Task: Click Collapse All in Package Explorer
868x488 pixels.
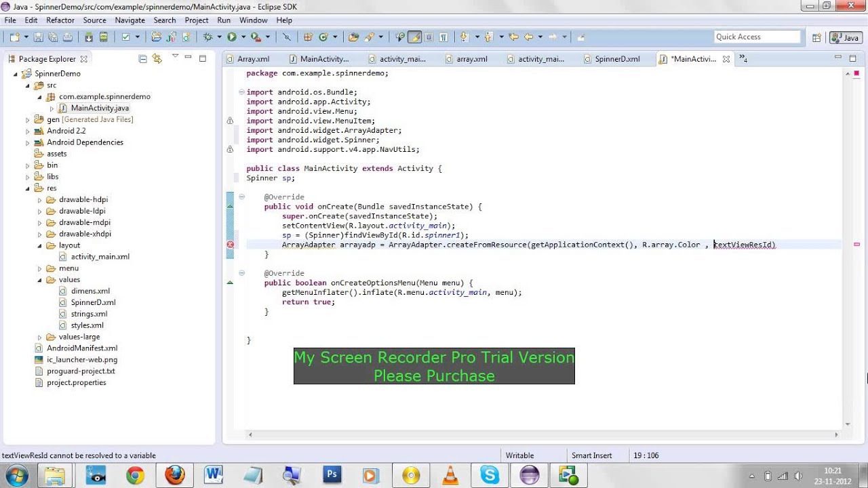Action: [142, 59]
